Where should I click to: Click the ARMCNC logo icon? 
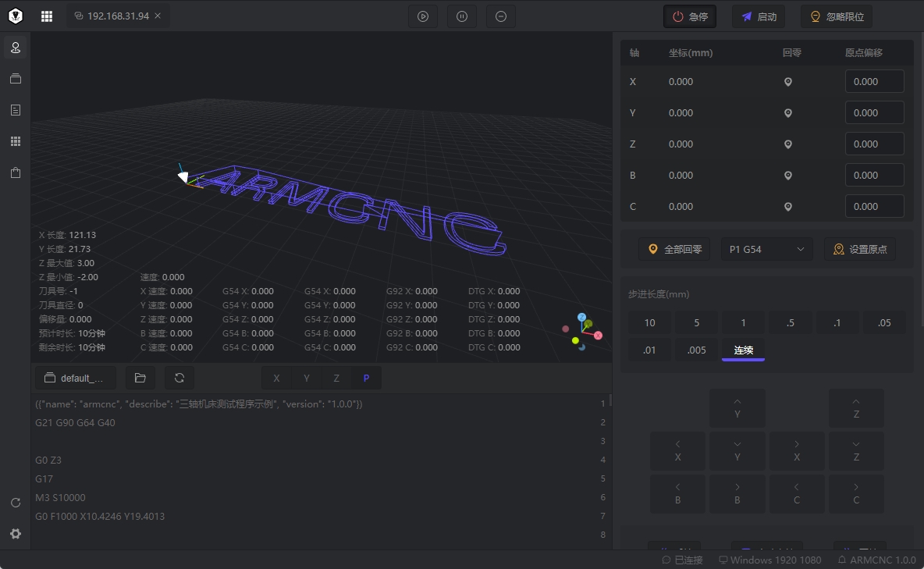16,16
